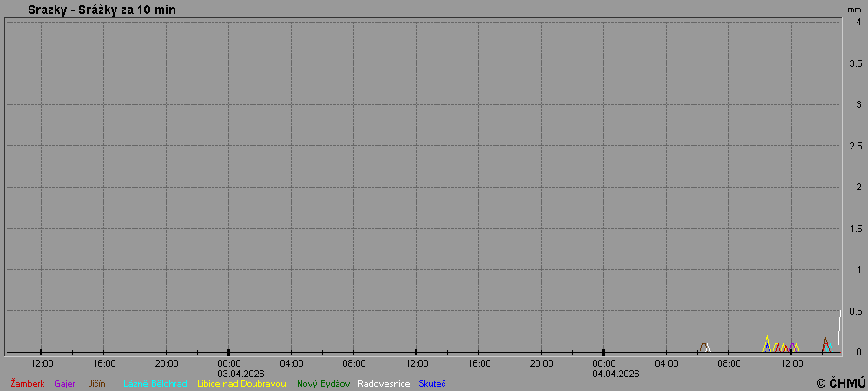Click the white rising line at chart's right edge
The width and height of the screenshot is (868, 391).
[839, 326]
